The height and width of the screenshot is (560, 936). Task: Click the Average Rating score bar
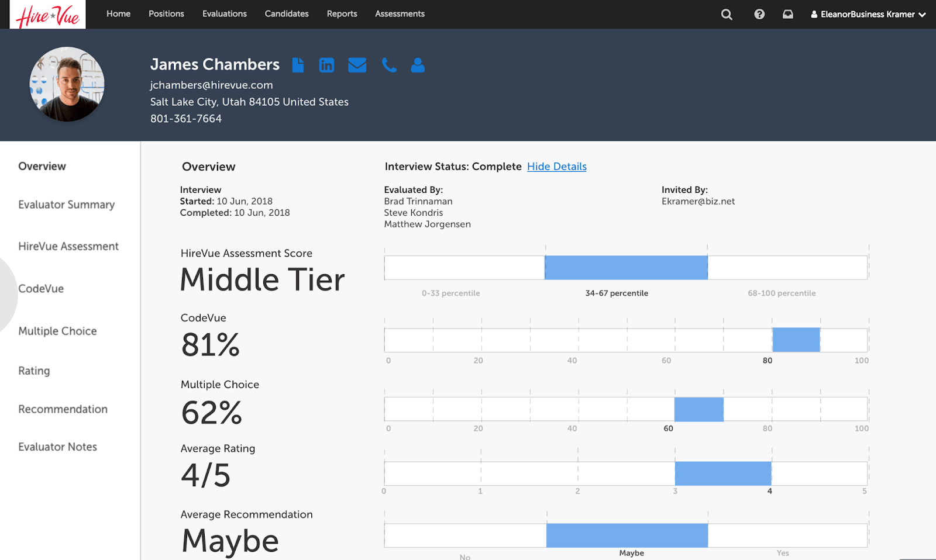click(626, 473)
